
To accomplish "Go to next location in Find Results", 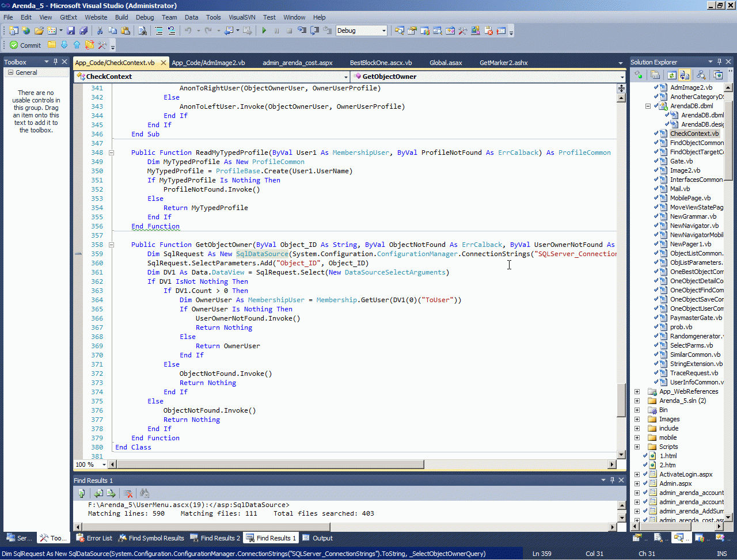I will coord(111,493).
